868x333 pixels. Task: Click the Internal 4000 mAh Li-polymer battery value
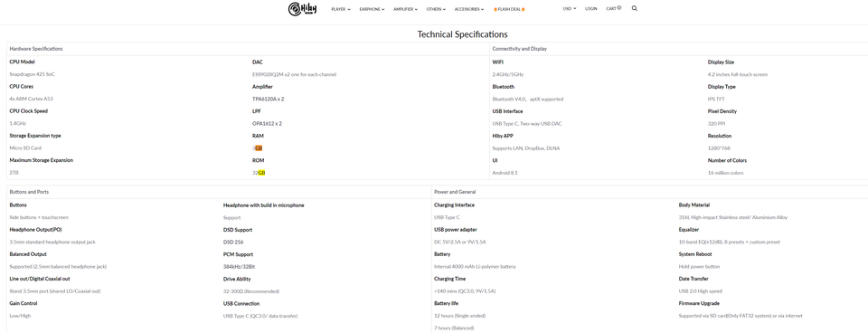click(475, 267)
